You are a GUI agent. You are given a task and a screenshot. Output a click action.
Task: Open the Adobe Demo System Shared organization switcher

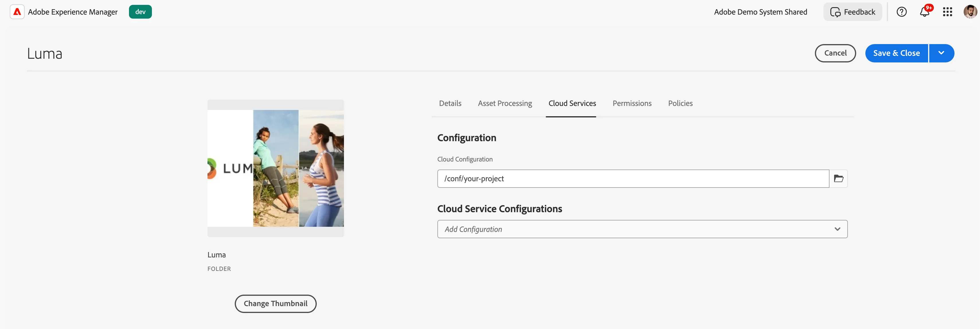coord(760,12)
